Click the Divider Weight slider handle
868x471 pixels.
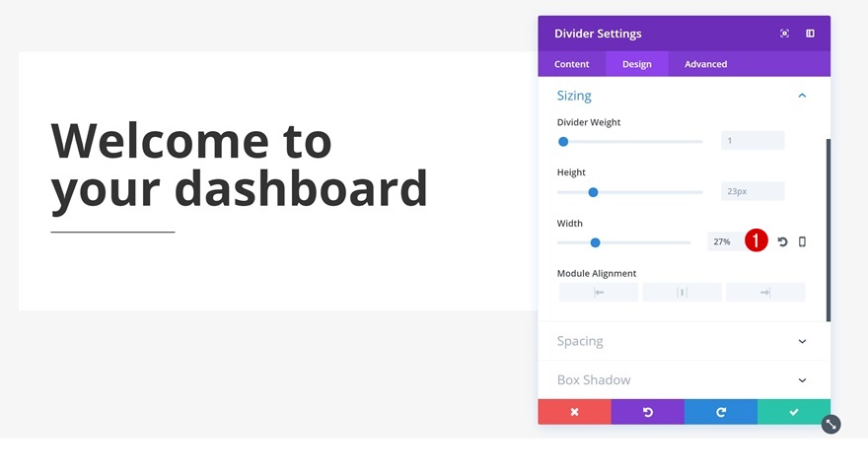pyautogui.click(x=563, y=142)
